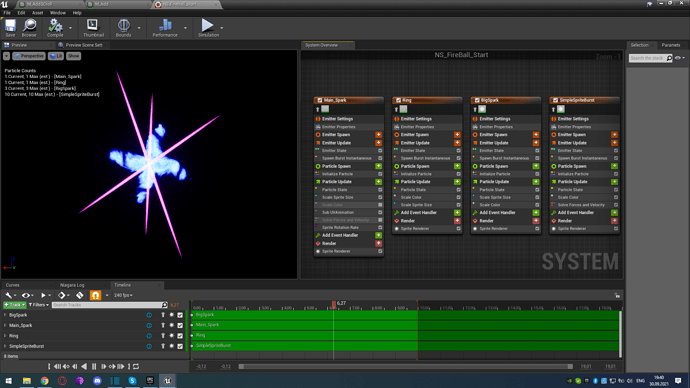Click the isolate icon on BigSpark track
The height and width of the screenshot is (388, 690).
coord(163,315)
